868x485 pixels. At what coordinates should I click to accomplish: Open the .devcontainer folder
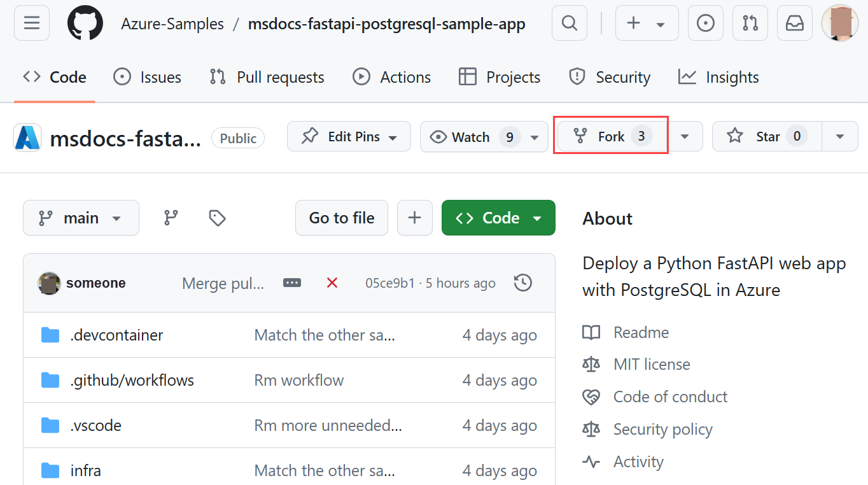[116, 335]
